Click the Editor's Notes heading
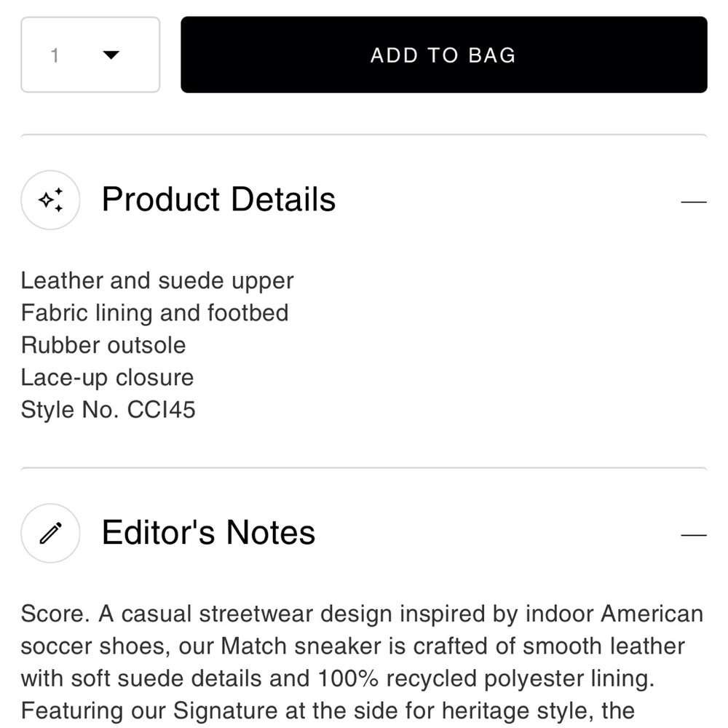The height and width of the screenshot is (728, 728). tap(208, 533)
